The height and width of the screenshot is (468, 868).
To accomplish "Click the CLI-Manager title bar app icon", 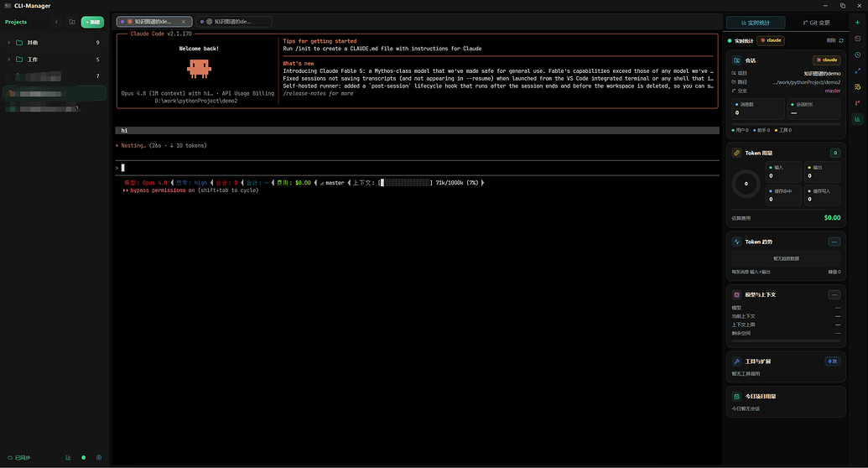I will pyautogui.click(x=8, y=6).
